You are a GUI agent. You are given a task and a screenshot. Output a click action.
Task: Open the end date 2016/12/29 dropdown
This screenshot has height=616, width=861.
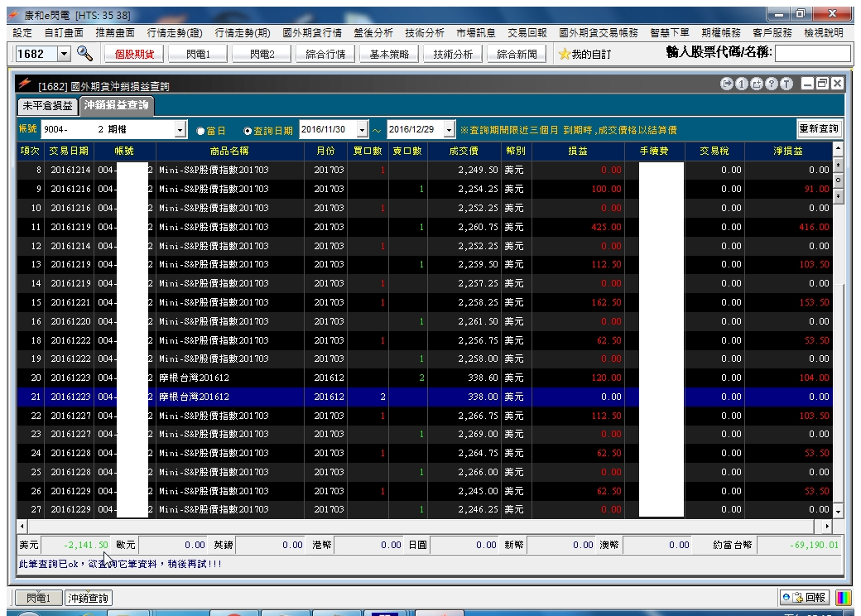(450, 129)
